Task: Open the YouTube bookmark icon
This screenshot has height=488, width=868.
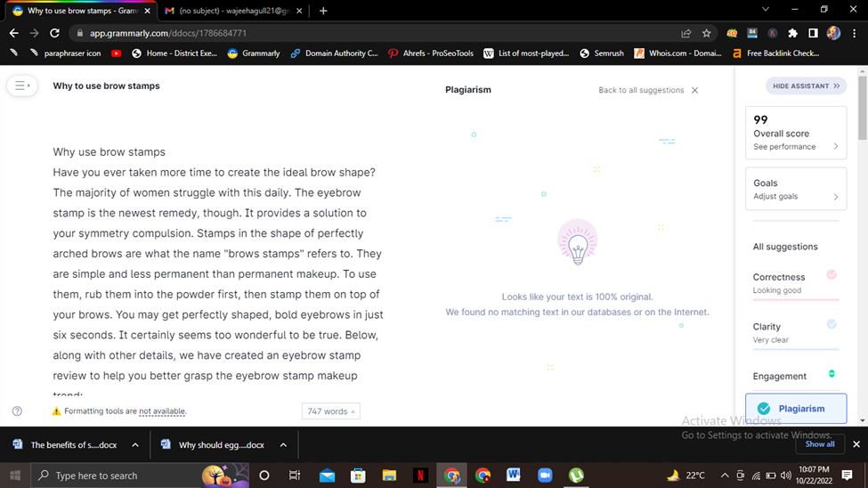Action: 117,53
